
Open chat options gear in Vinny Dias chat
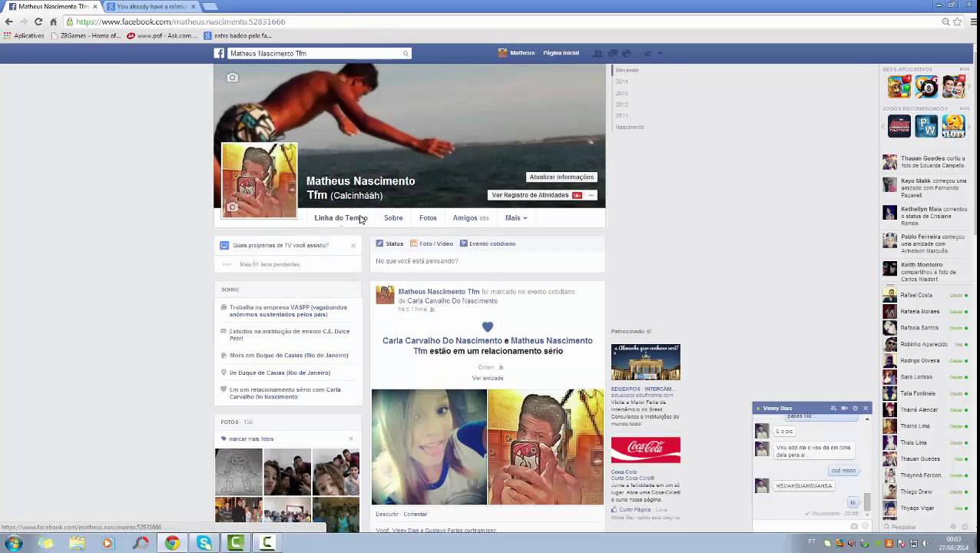click(855, 409)
